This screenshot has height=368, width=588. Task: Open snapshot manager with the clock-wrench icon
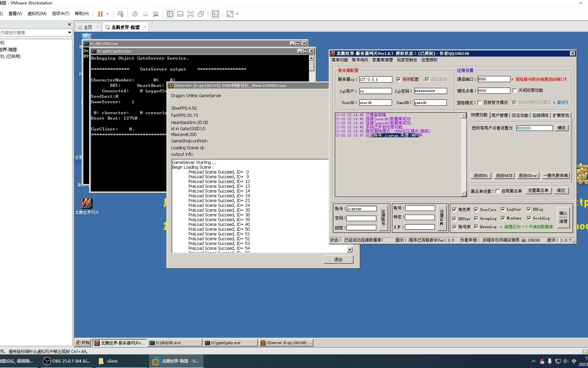[156, 14]
